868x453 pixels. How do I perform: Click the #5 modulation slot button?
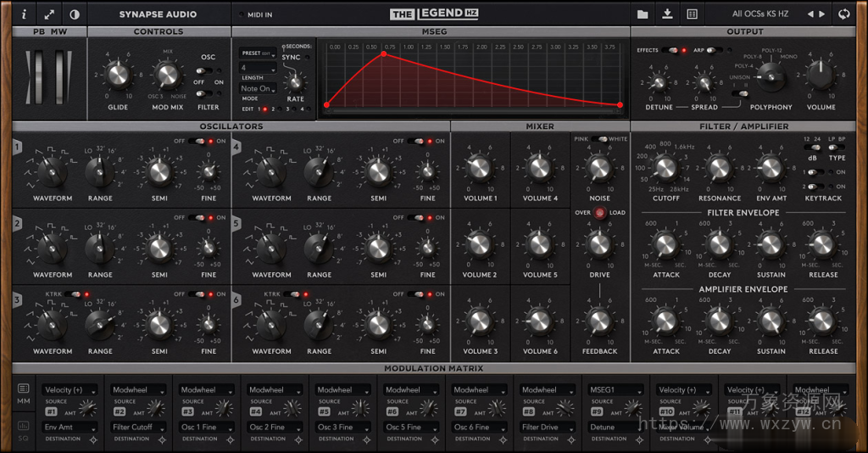[324, 412]
